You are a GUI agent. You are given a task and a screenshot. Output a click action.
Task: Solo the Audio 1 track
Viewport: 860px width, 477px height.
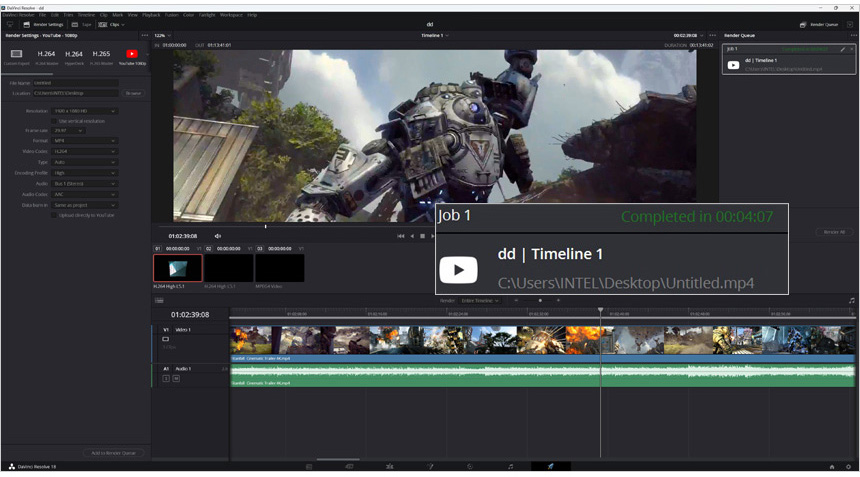166,379
